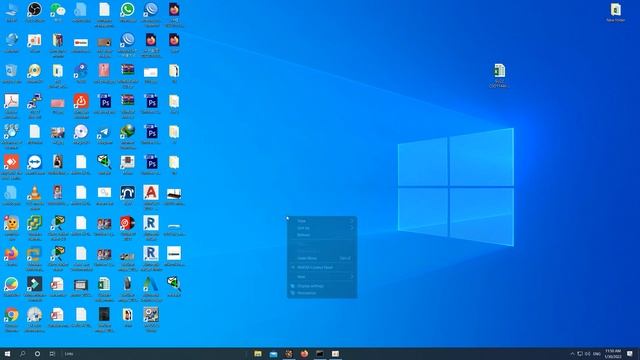The width and height of the screenshot is (640, 360).
Task: Switch to Firefox in the taskbar
Action: pos(304,353)
